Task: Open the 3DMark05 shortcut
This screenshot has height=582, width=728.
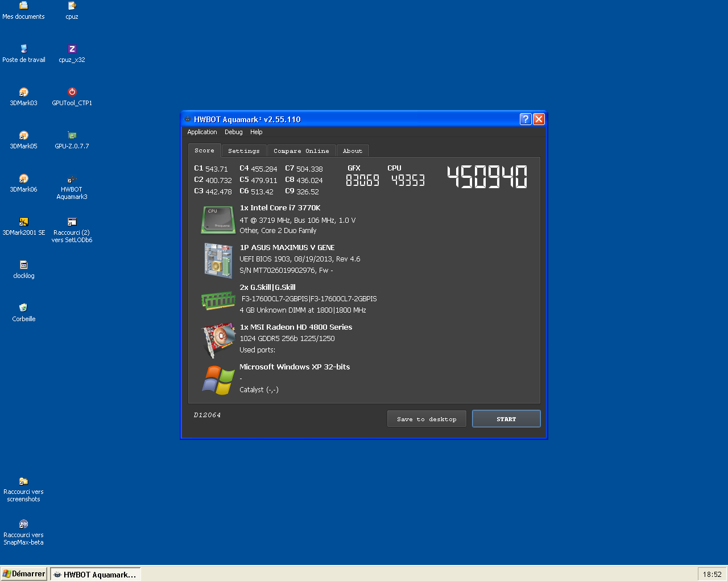Action: point(23,140)
